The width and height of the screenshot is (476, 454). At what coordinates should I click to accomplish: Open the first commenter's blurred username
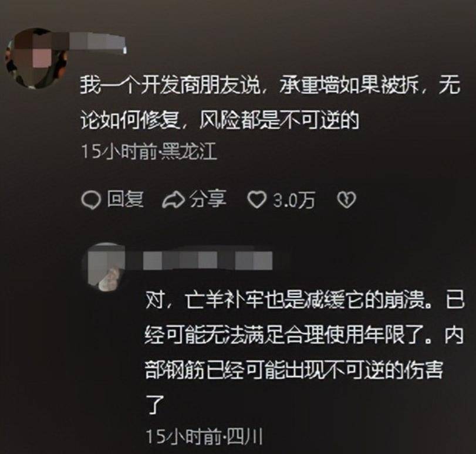[97, 41]
